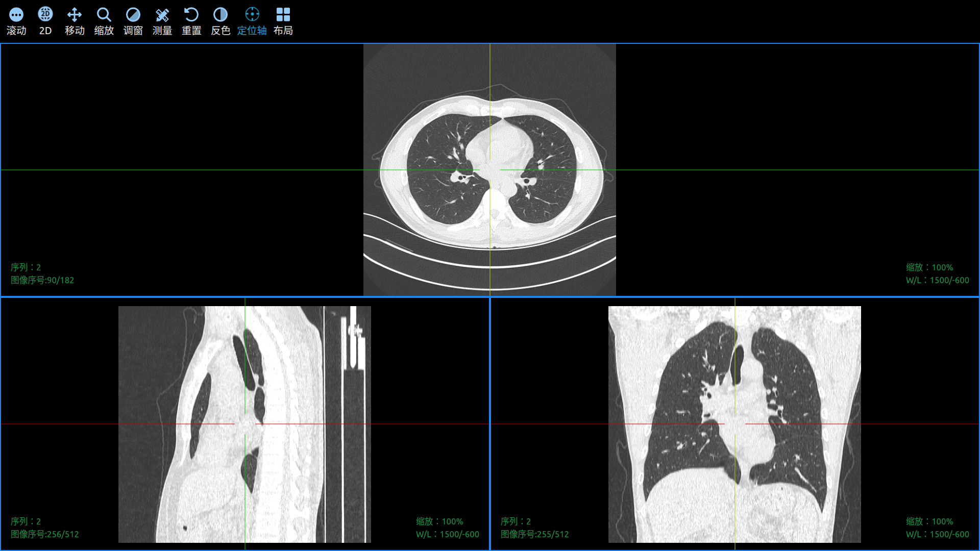The width and height of the screenshot is (980, 551).
Task: Select the 缩放 zoom tool
Action: (x=104, y=20)
